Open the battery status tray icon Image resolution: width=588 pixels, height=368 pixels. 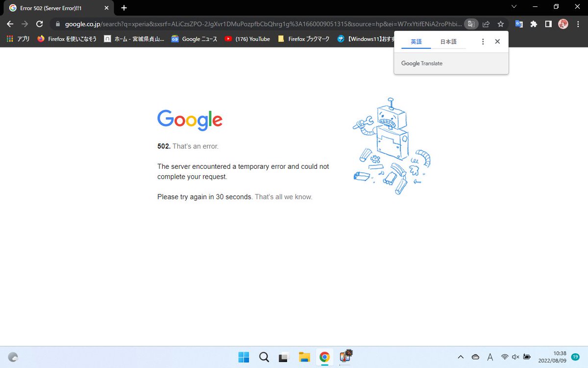point(527,357)
